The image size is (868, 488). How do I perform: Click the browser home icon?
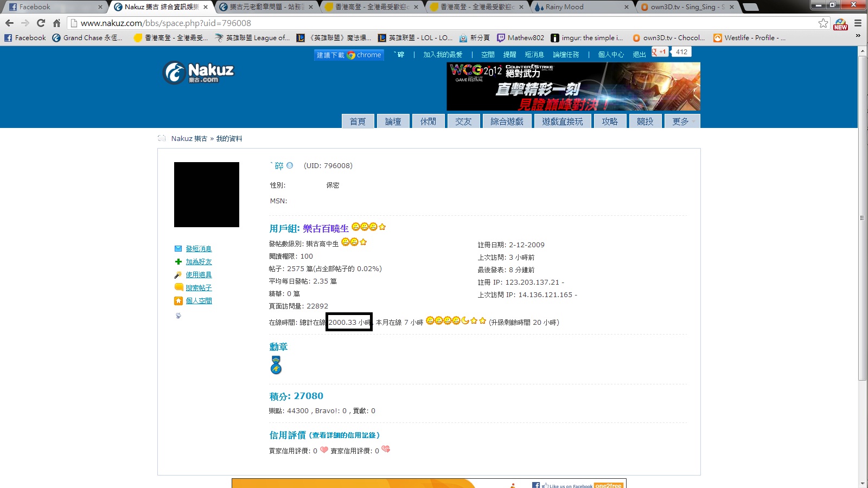pos(56,23)
